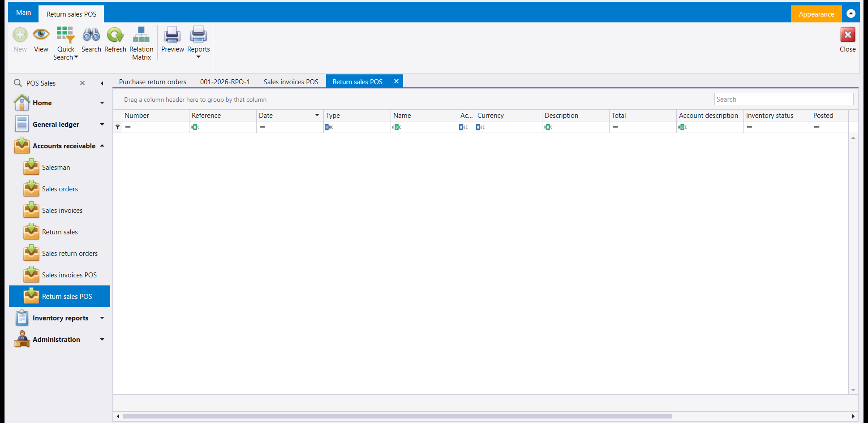The height and width of the screenshot is (423, 868).
Task: Switch to the Main ribbon tab
Action: point(23,13)
